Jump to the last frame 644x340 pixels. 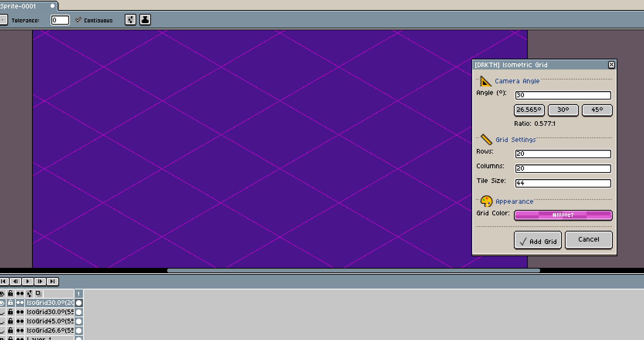click(53, 281)
